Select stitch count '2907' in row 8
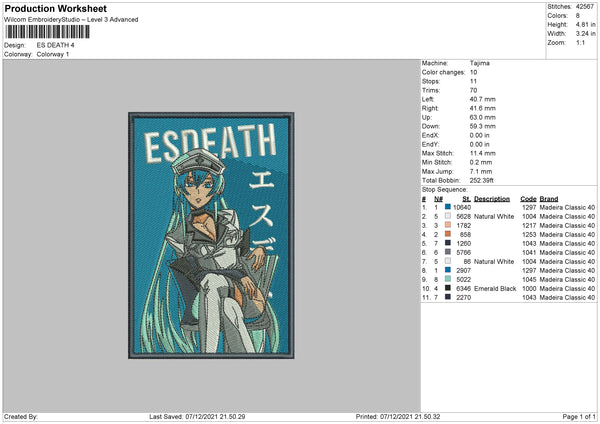Screen dimensions: 600x424 click(x=463, y=271)
